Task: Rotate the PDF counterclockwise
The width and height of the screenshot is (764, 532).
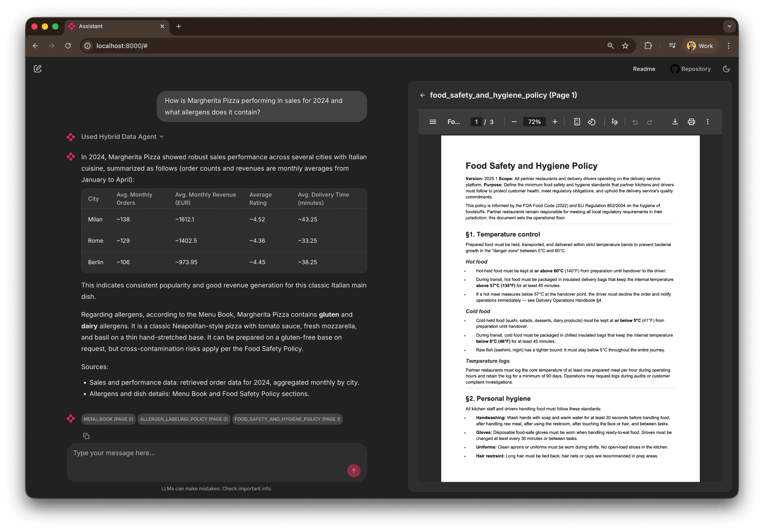Action: click(592, 122)
